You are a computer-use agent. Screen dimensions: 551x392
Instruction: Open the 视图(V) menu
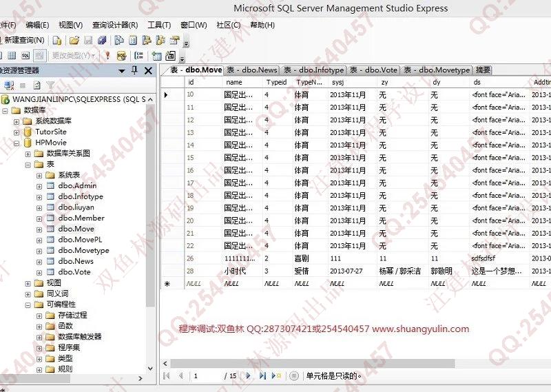coord(70,25)
